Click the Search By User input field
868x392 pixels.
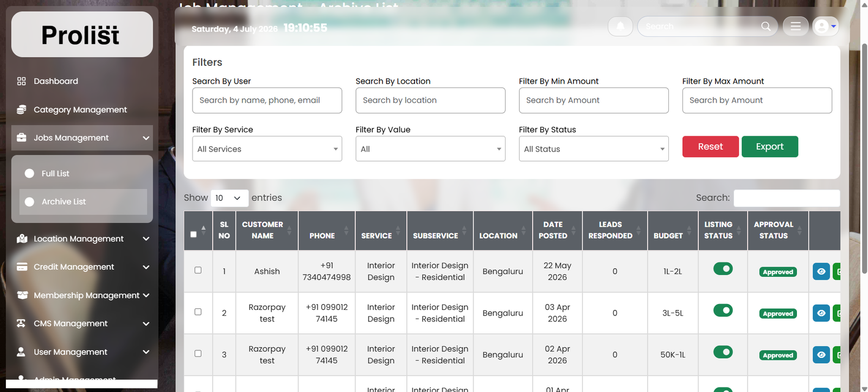pyautogui.click(x=267, y=100)
